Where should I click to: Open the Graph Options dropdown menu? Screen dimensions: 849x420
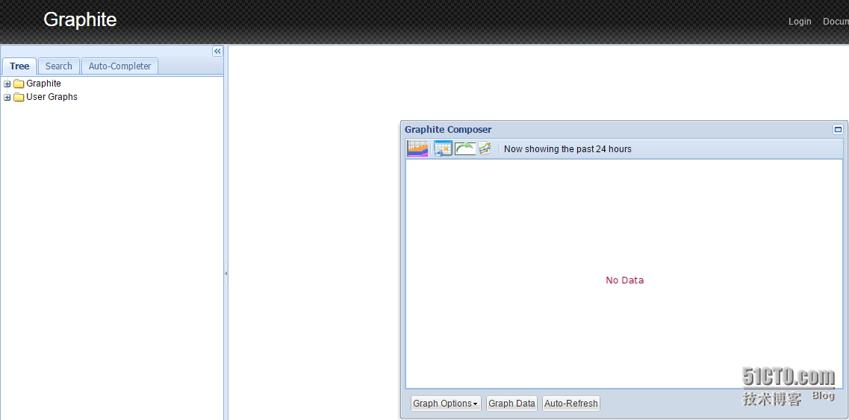(446, 403)
